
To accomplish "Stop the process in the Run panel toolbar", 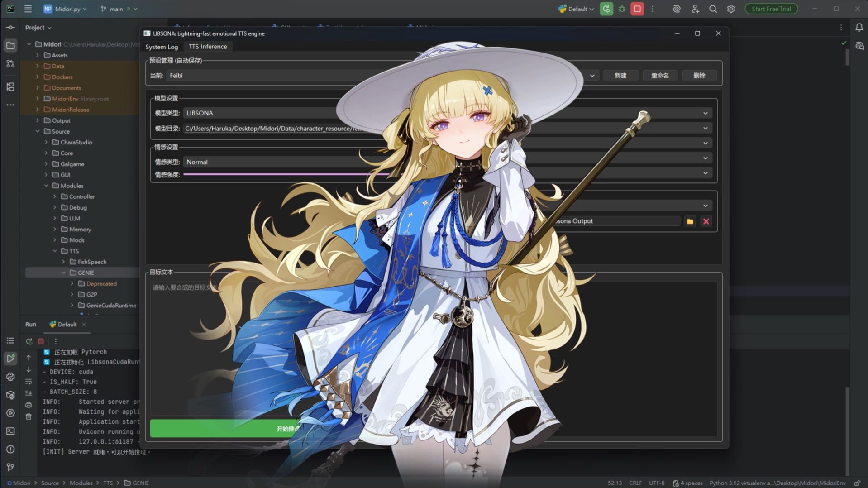I will (41, 341).
